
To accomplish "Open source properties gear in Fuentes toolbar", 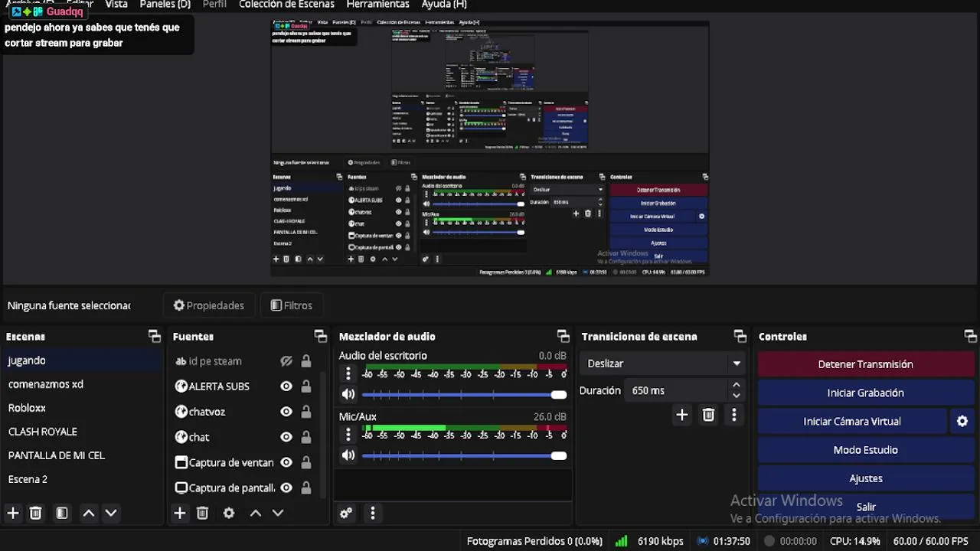I will (229, 513).
